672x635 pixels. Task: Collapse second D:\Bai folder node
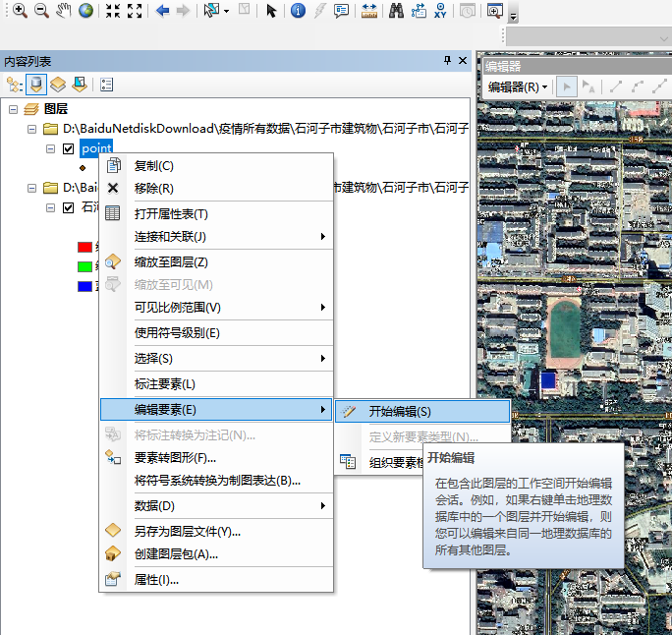31,188
